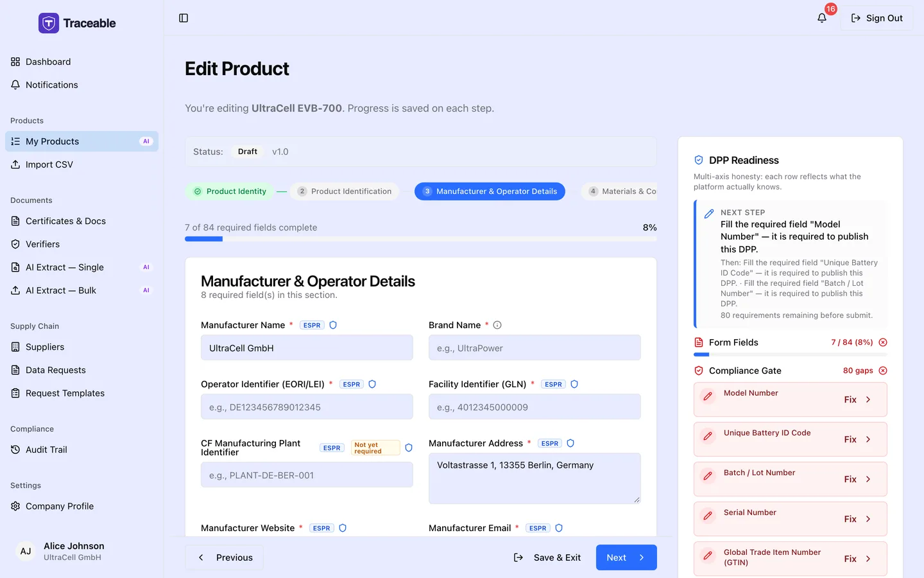Click Save & Exit
The image size is (924, 578).
pos(547,557)
